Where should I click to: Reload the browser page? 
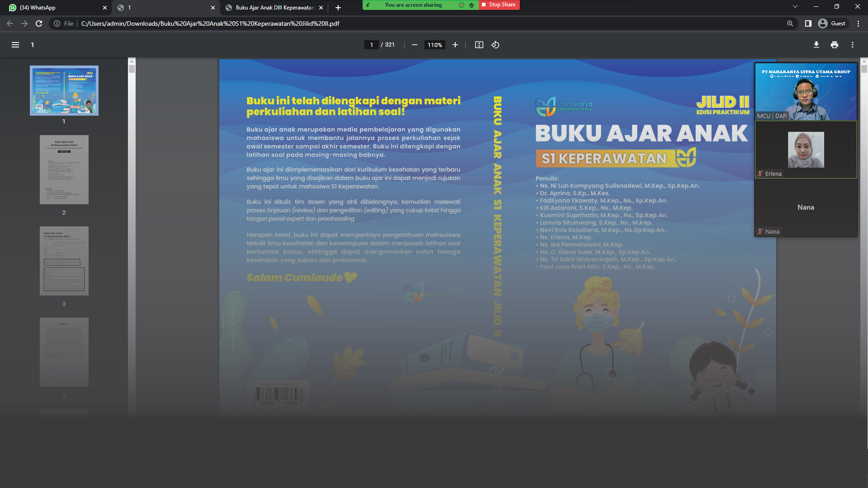tap(39, 23)
